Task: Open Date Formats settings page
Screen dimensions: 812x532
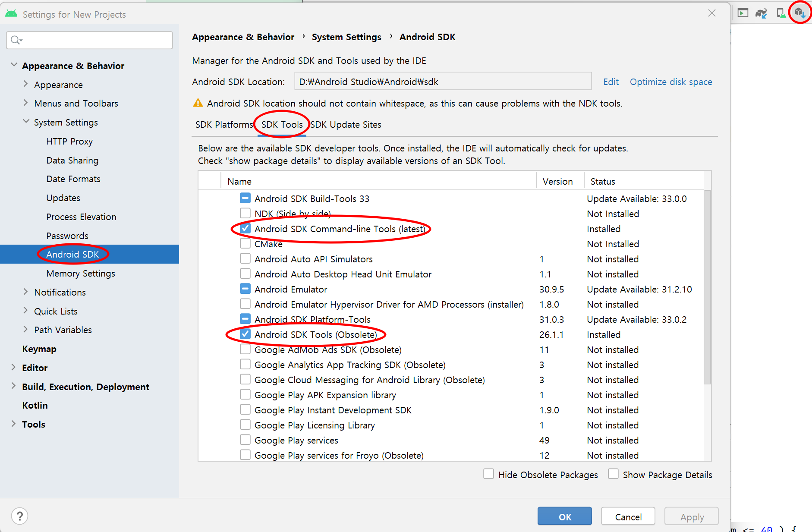Action: tap(73, 179)
